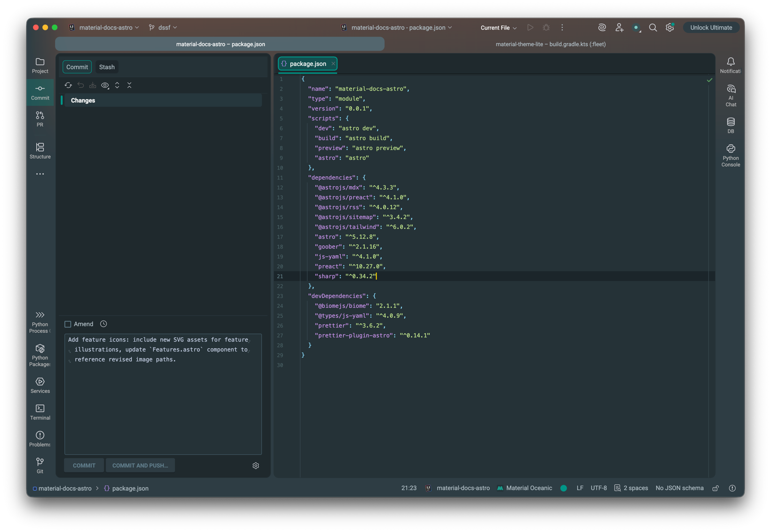The image size is (771, 532).
Task: Toggle the eye view options icon
Action: (105, 85)
